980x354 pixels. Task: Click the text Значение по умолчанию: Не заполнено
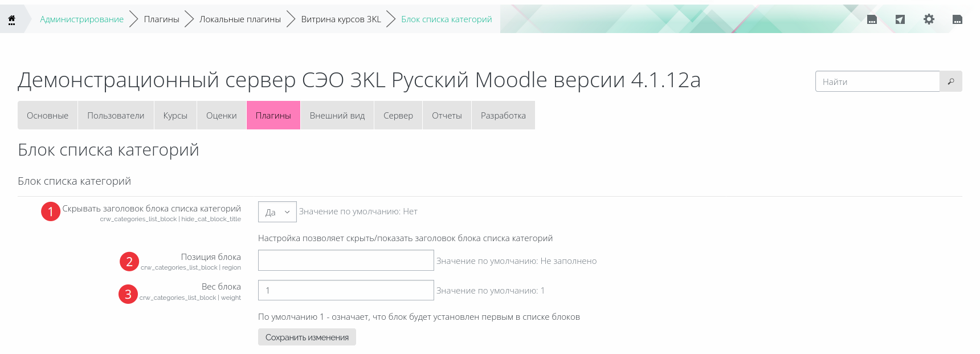point(517,261)
